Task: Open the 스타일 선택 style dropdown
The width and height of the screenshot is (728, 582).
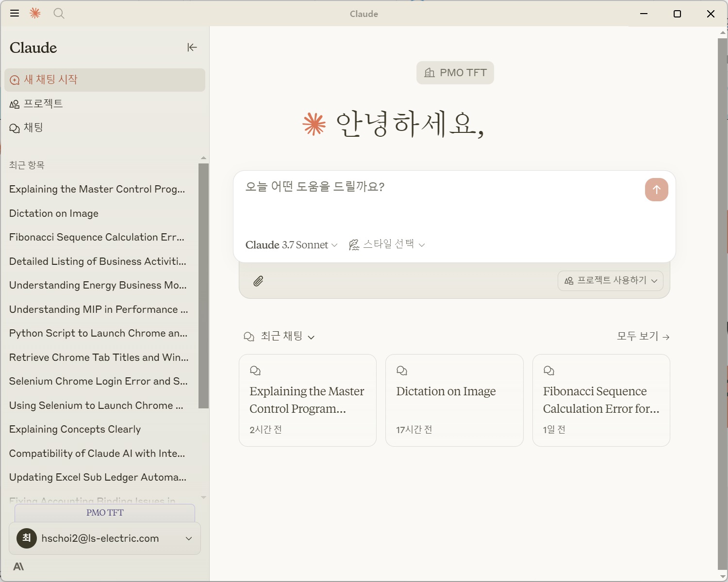Action: 387,245
